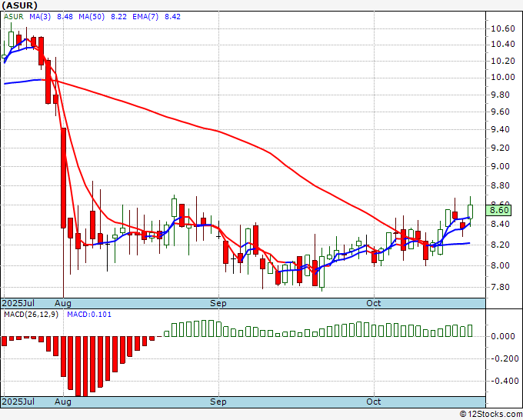Click the 10.40 price axis label
523x420 pixels.
coord(503,44)
